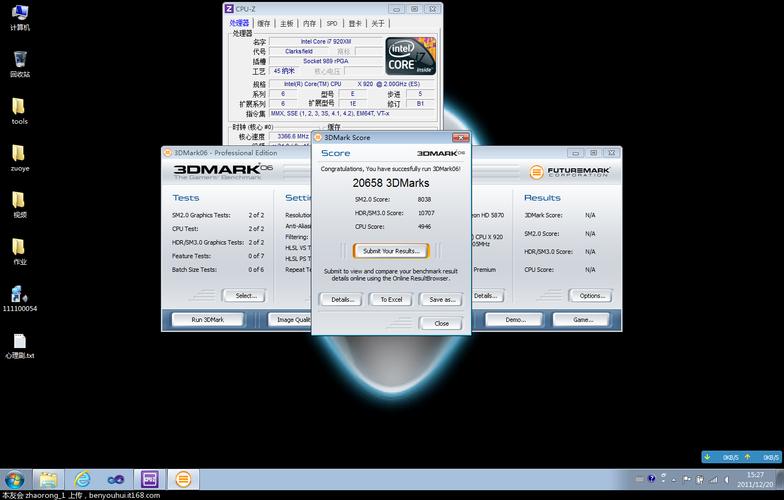Click the HDR/SM3.0 Score value 10707
The width and height of the screenshot is (784, 500).
pyautogui.click(x=426, y=213)
